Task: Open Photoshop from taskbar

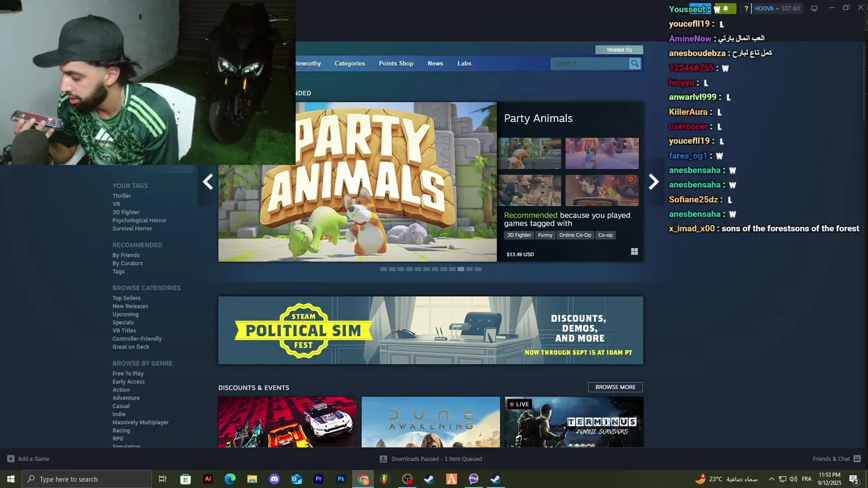Action: pyautogui.click(x=341, y=479)
